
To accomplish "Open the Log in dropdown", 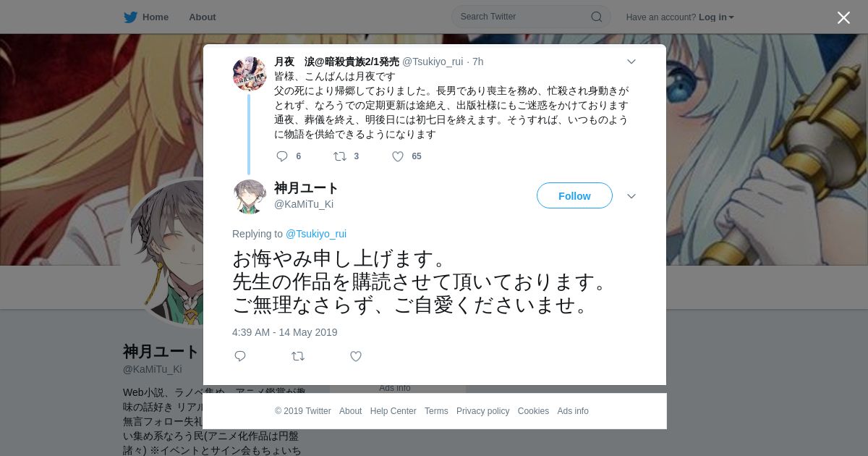I will coord(716,17).
